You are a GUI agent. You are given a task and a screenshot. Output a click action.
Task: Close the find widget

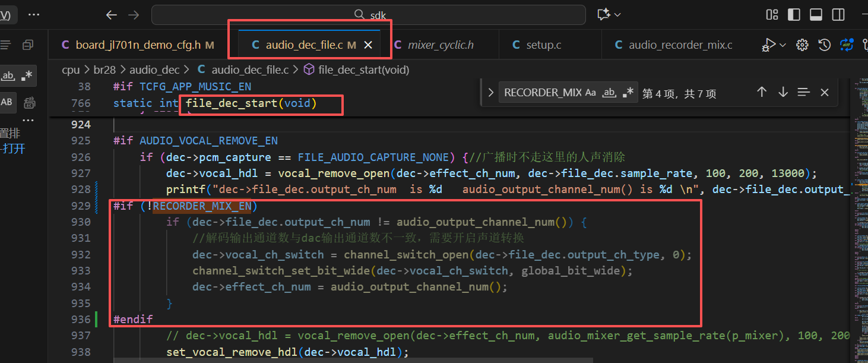[825, 92]
